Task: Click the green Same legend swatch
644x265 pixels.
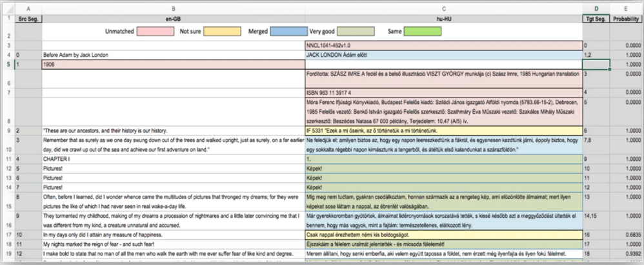Action: point(423,31)
